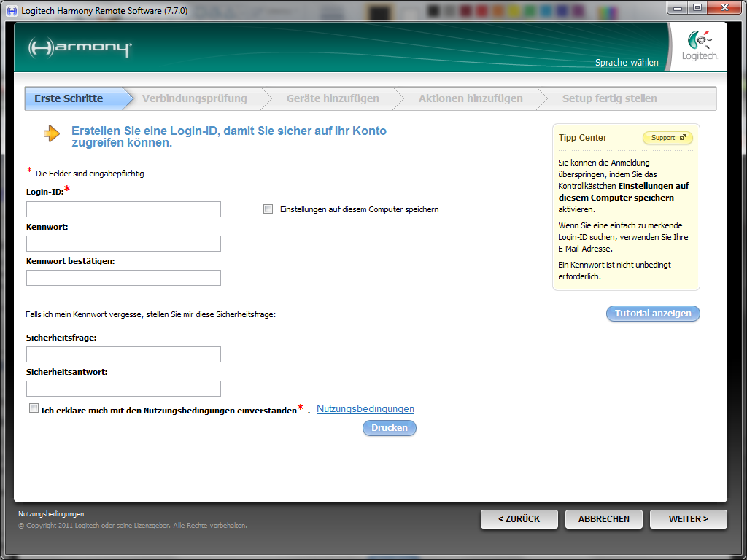Accept the Nutzungsbedingungen agreement checkbox
The height and width of the screenshot is (560, 747).
(x=34, y=408)
